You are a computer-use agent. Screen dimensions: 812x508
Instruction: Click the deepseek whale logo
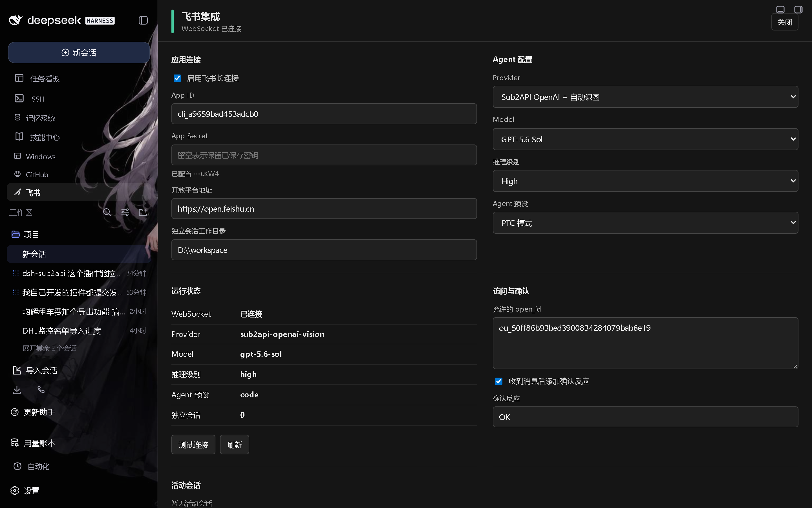click(16, 21)
